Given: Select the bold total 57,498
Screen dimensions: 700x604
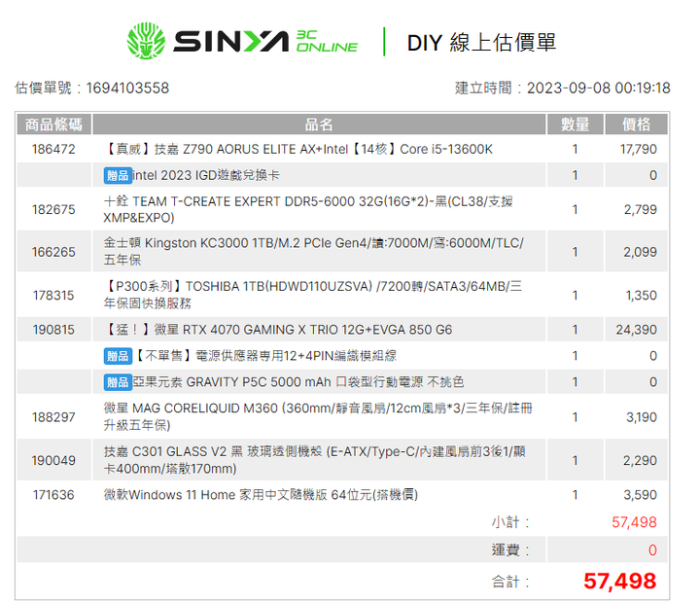Looking at the screenshot, I should click(620, 582).
